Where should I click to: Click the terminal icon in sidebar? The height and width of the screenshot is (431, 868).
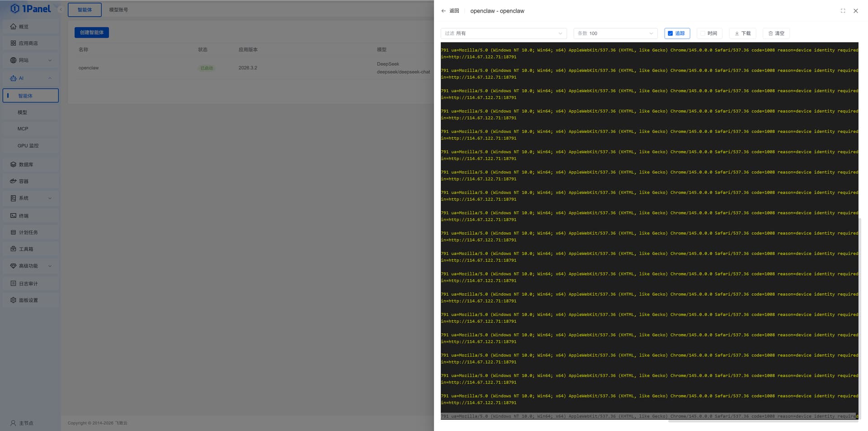tap(13, 215)
